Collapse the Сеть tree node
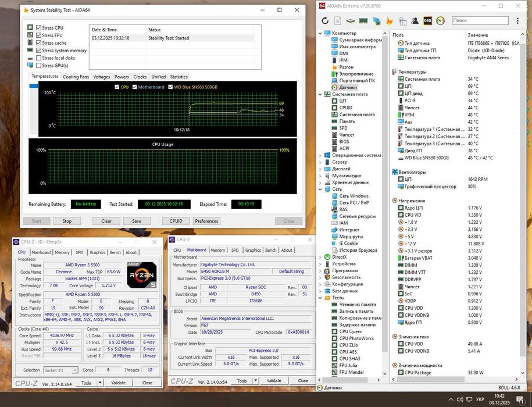532x407 pixels. 320,190
